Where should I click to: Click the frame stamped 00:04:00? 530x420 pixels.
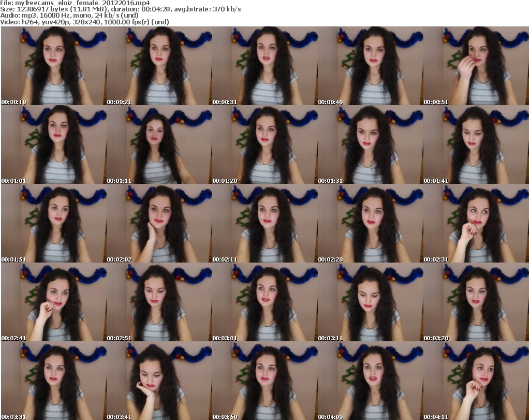[371, 381]
